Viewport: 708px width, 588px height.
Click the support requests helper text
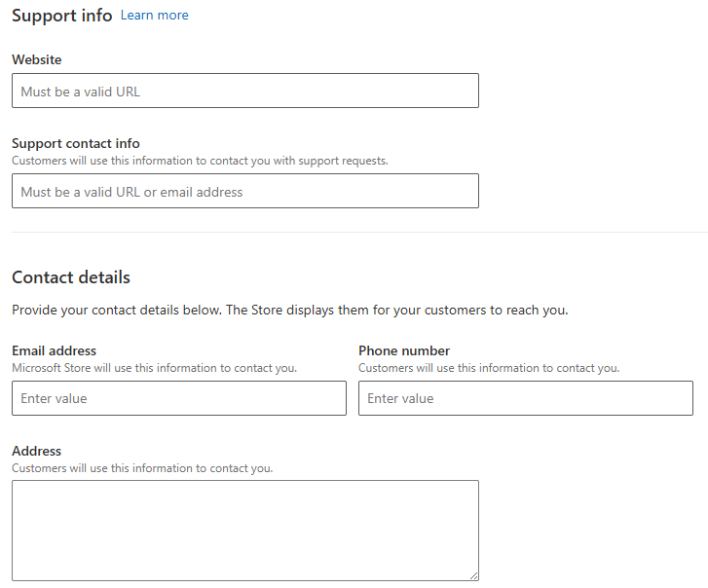200,161
